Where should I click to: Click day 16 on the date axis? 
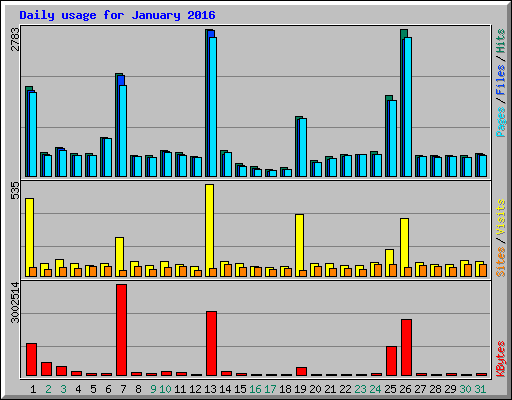[x=255, y=389]
